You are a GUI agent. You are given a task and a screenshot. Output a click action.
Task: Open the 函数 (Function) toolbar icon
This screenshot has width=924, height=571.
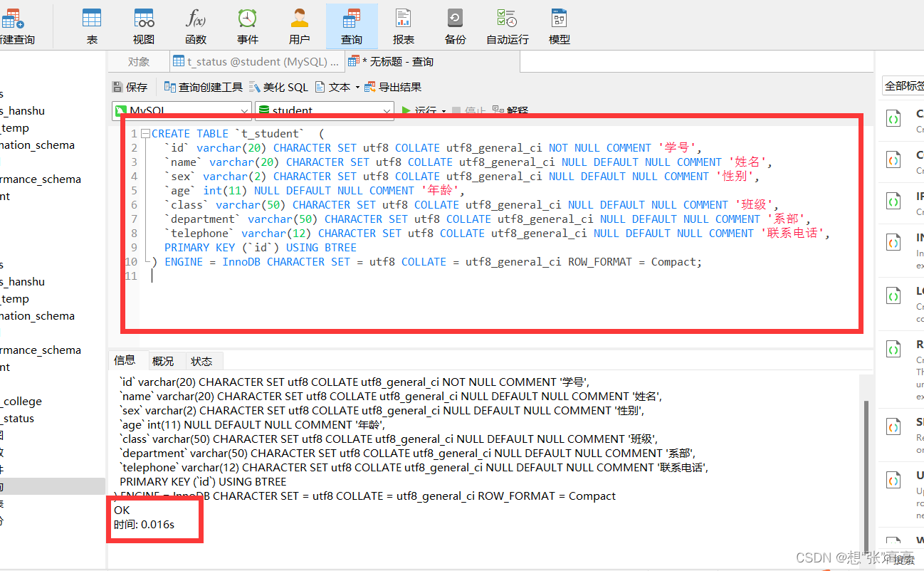pos(196,26)
